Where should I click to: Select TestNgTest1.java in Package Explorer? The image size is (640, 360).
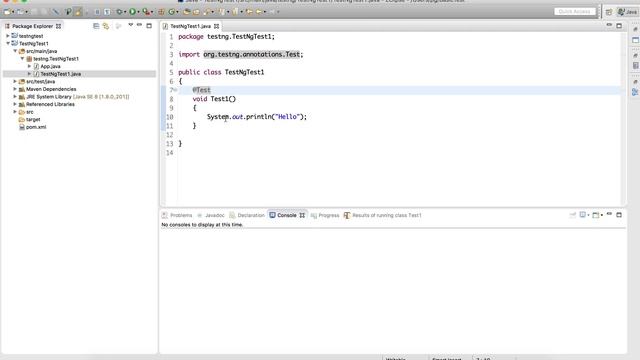[60, 74]
